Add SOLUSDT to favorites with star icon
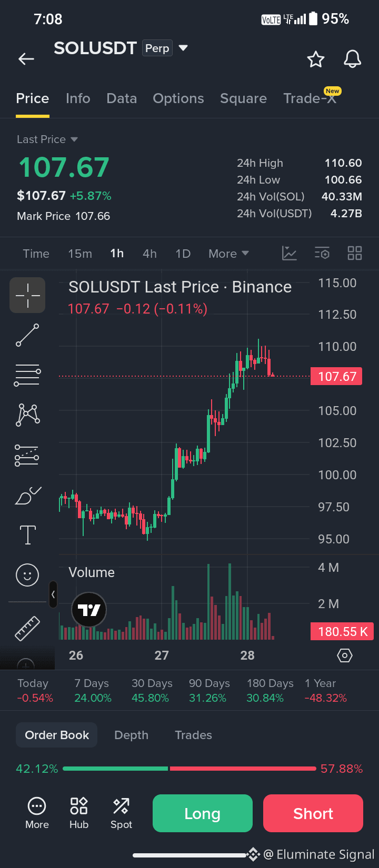The width and height of the screenshot is (379, 868). pos(316,59)
